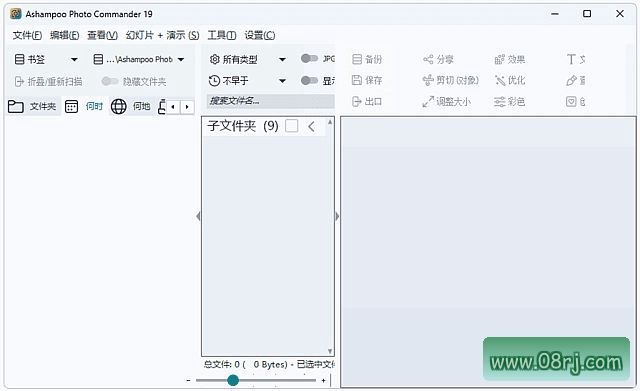Click the clock icon of 不早于

[x=214, y=81]
